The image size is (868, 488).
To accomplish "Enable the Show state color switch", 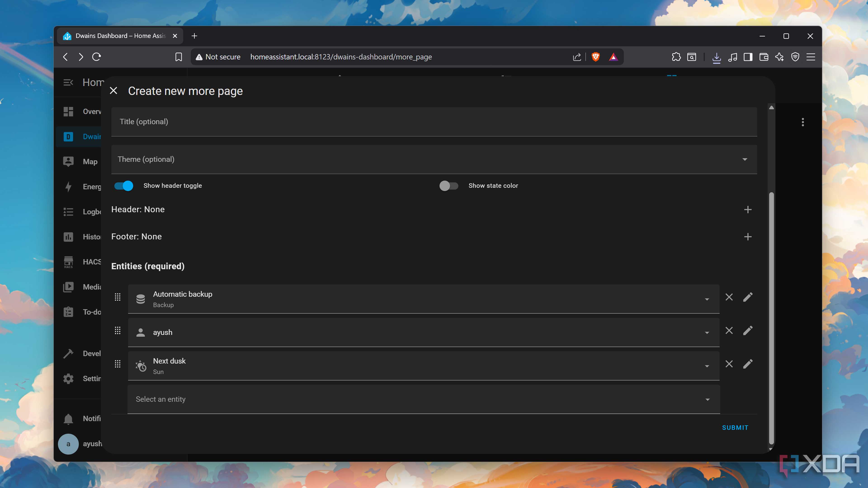I will point(448,185).
